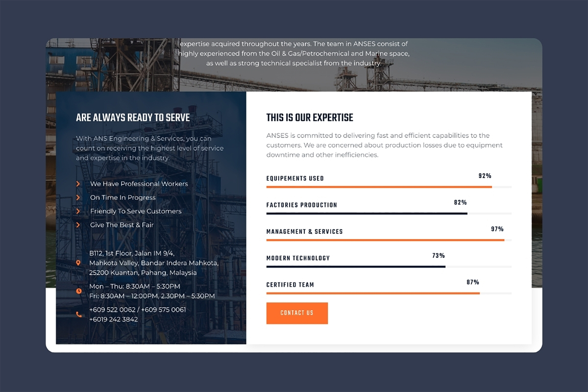Call the +609 522 0062 phone number
Image resolution: width=588 pixels, height=392 pixels.
click(113, 310)
